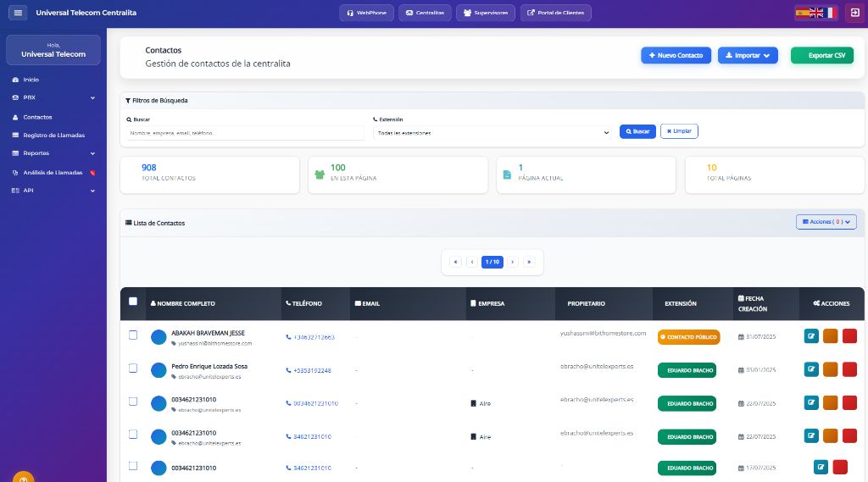The height and width of the screenshot is (482, 868).
Task: Open the Extensión filter dropdown
Action: [x=492, y=133]
